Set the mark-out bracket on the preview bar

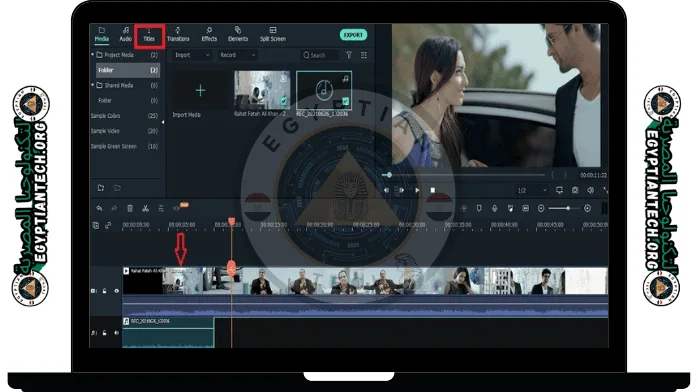[565, 175]
